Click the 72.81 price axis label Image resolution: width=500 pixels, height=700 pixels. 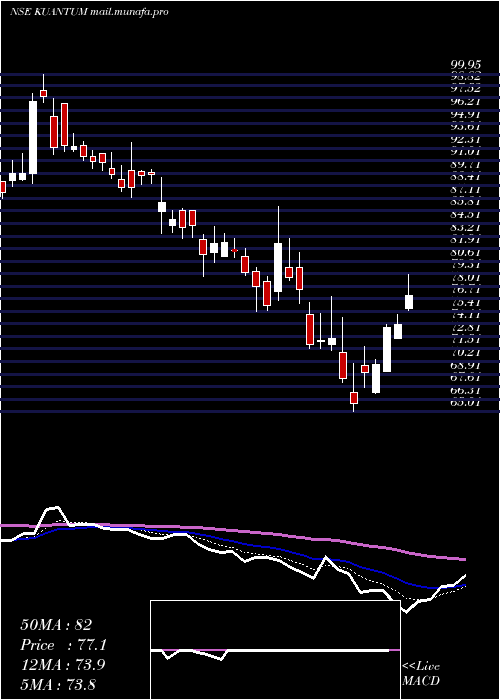coord(467,327)
